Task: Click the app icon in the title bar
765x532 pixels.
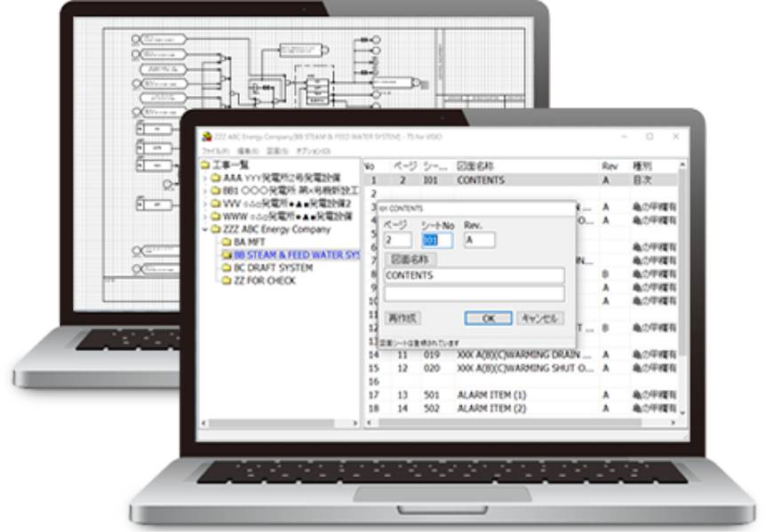Action: tap(207, 136)
